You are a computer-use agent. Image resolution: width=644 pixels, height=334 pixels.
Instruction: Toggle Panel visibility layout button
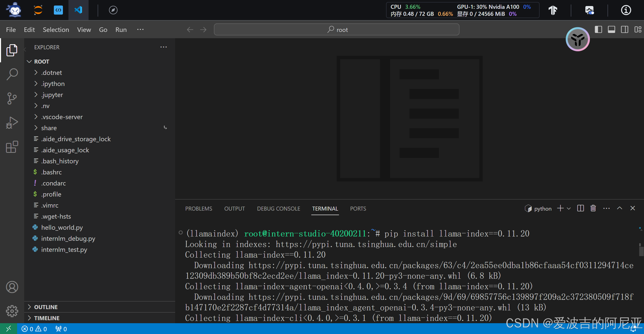611,30
